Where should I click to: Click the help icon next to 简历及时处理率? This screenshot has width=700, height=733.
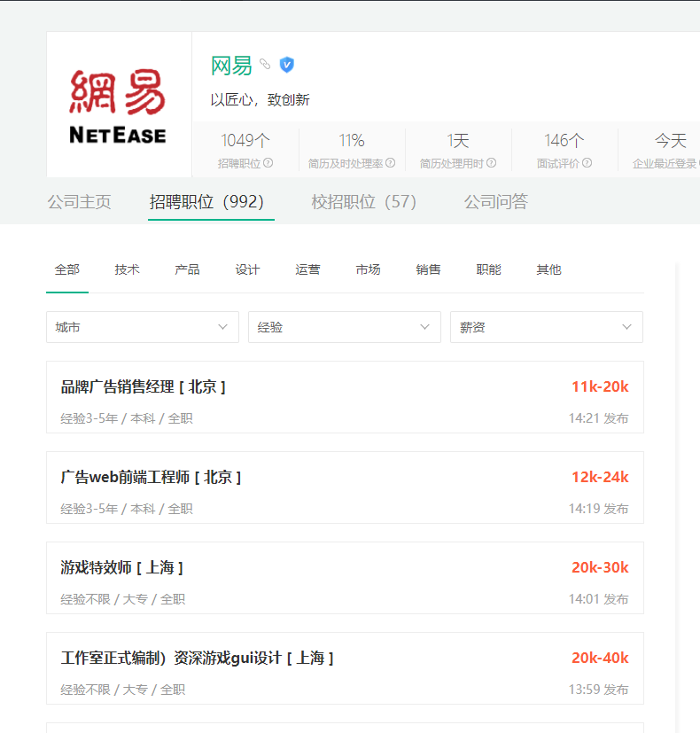tap(391, 163)
